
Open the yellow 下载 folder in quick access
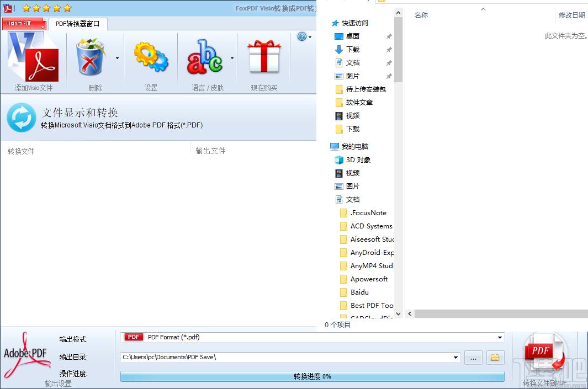point(347,129)
